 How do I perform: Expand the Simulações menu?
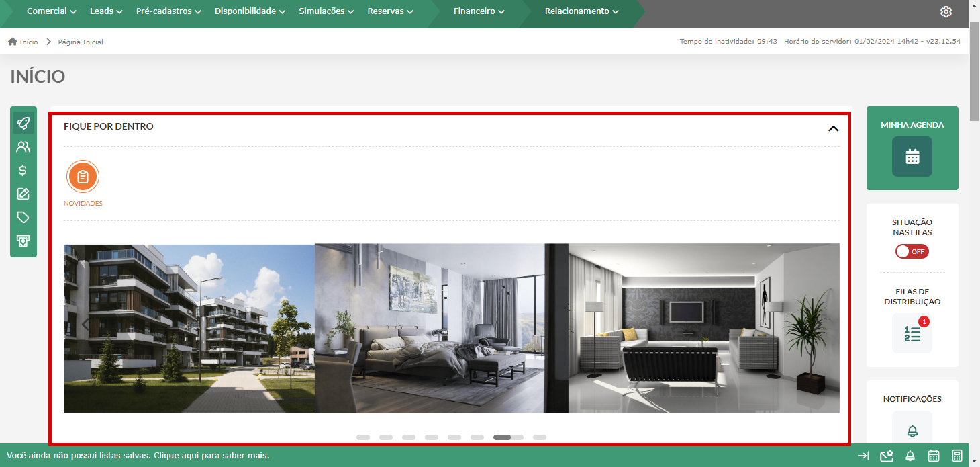(327, 11)
